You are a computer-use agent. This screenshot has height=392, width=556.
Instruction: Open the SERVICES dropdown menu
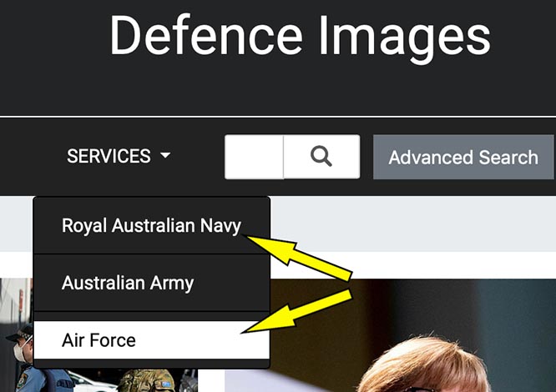119,156
